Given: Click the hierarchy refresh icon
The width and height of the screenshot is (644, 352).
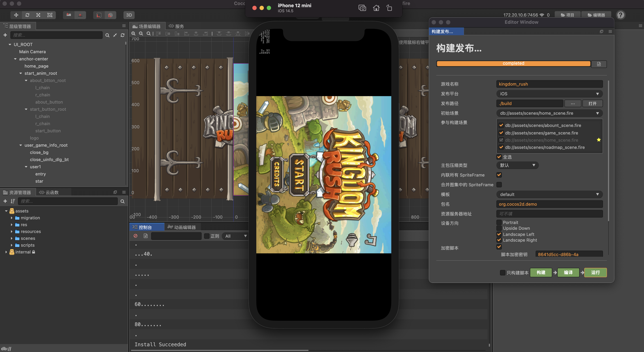Looking at the screenshot, I should tap(123, 35).
